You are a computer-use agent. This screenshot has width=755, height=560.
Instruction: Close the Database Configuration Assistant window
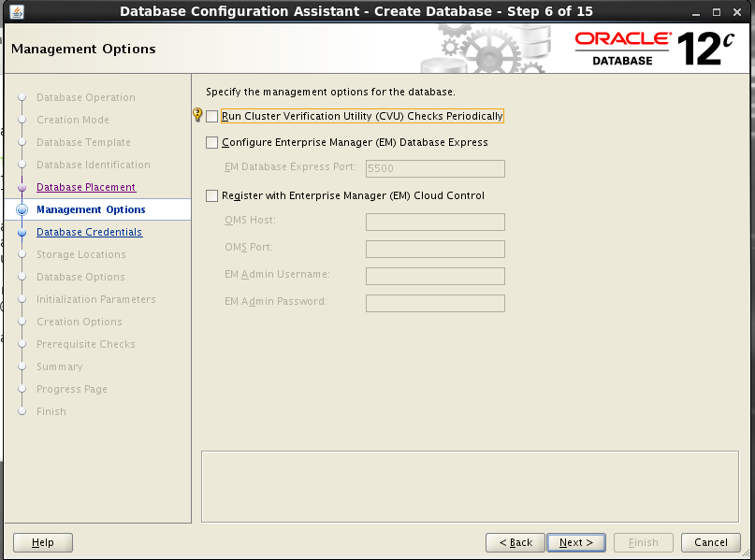[737, 12]
